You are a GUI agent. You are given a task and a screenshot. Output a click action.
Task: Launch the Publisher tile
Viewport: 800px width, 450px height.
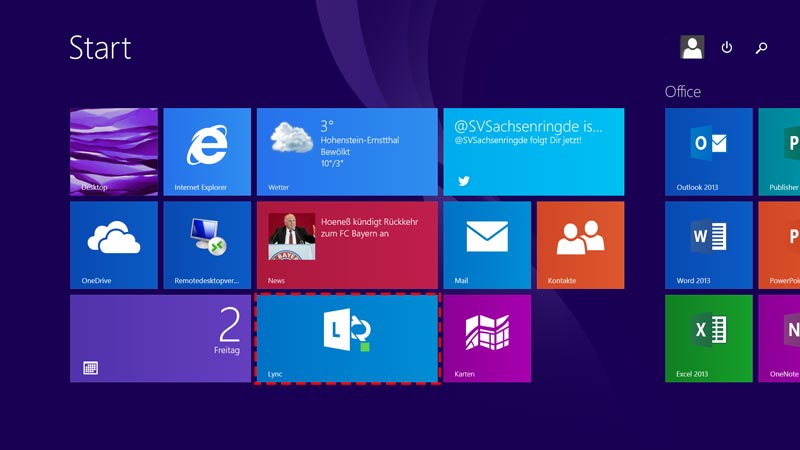(779, 152)
